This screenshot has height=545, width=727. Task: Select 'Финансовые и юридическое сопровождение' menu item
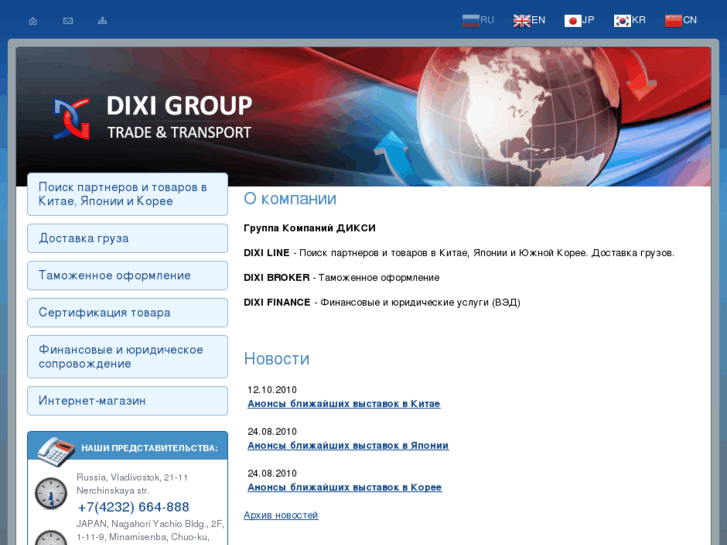128,357
